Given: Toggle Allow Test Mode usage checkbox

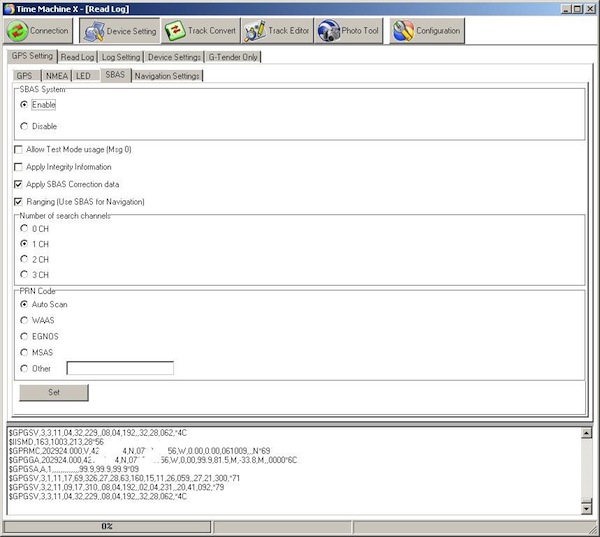Looking at the screenshot, I should (x=18, y=149).
